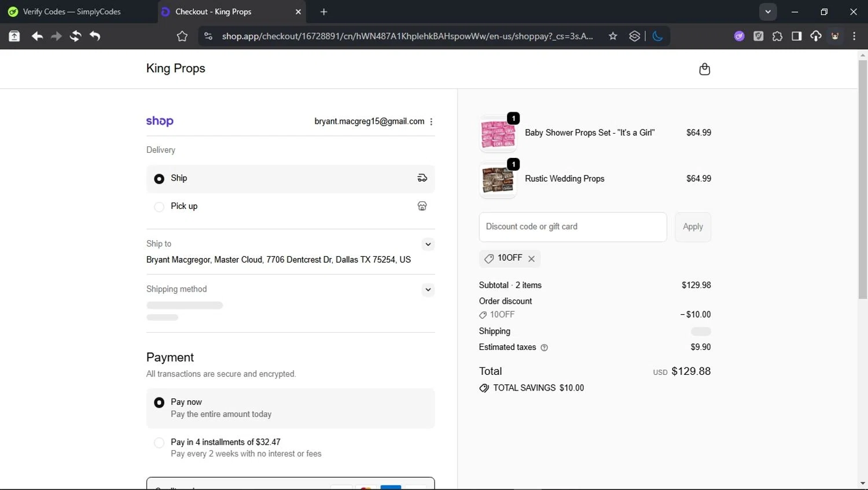Go forward with the browser forward arrow
The width and height of the screenshot is (868, 490).
pyautogui.click(x=56, y=36)
